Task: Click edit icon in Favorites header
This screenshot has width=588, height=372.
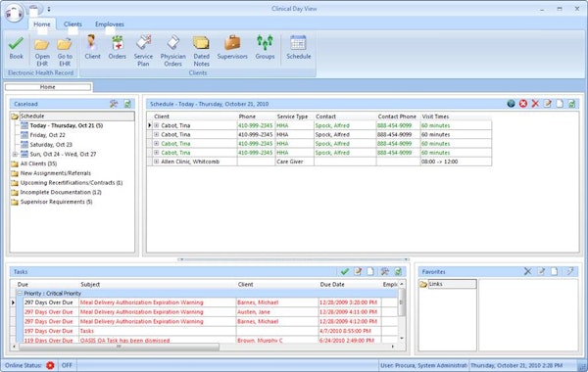Action: [541, 271]
